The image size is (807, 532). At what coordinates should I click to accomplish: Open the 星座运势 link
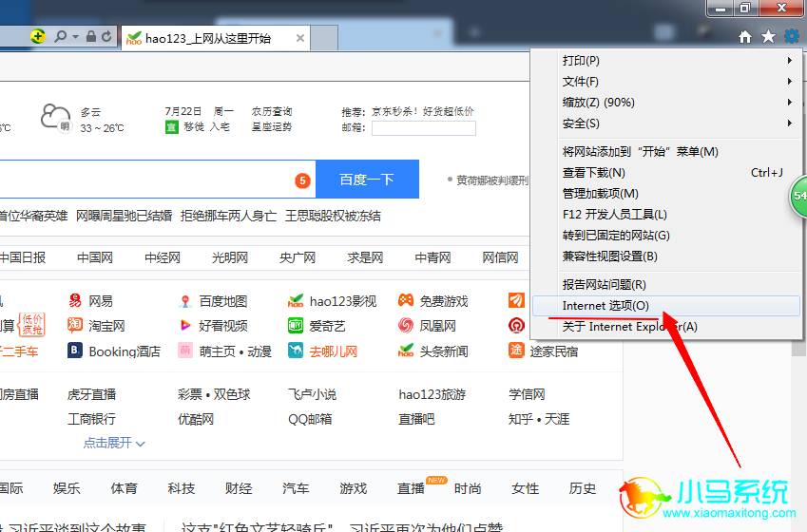pyautogui.click(x=271, y=126)
